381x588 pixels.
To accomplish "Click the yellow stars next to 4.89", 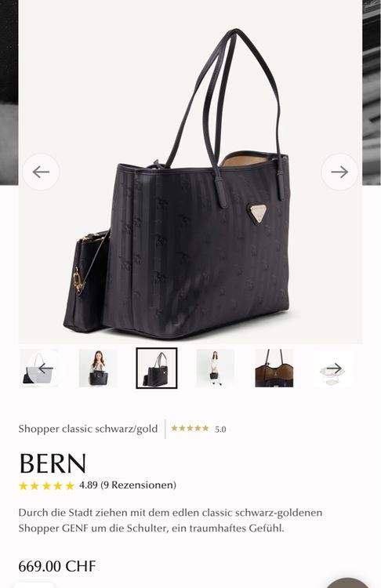I will click(46, 486).
